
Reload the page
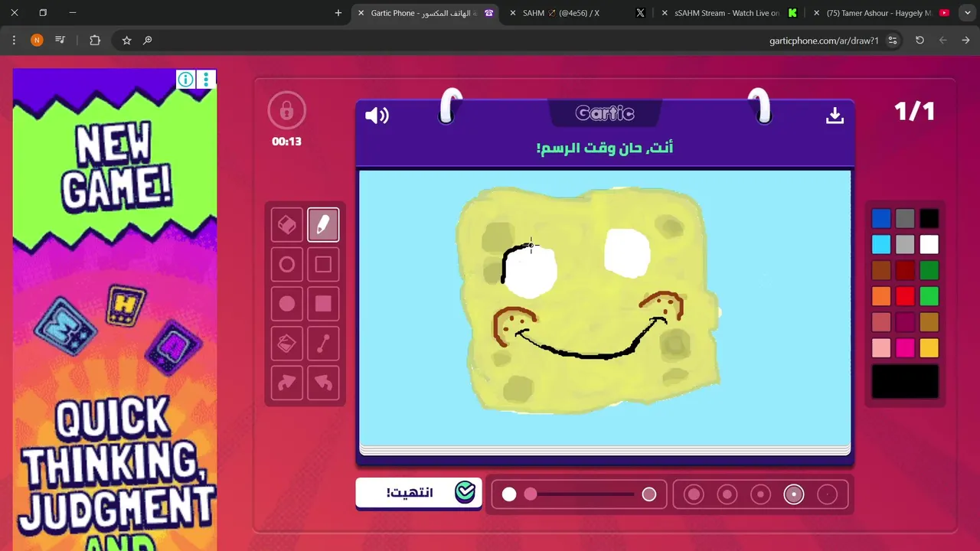[920, 41]
